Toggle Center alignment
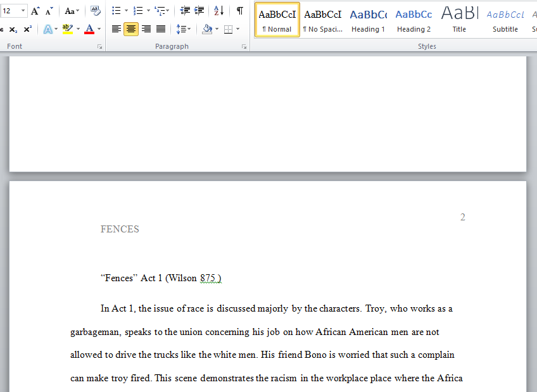 131,29
